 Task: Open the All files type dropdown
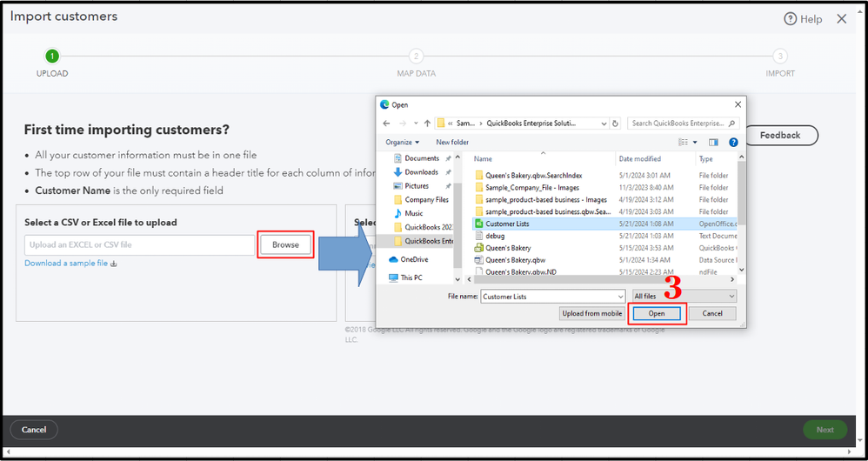pos(684,297)
